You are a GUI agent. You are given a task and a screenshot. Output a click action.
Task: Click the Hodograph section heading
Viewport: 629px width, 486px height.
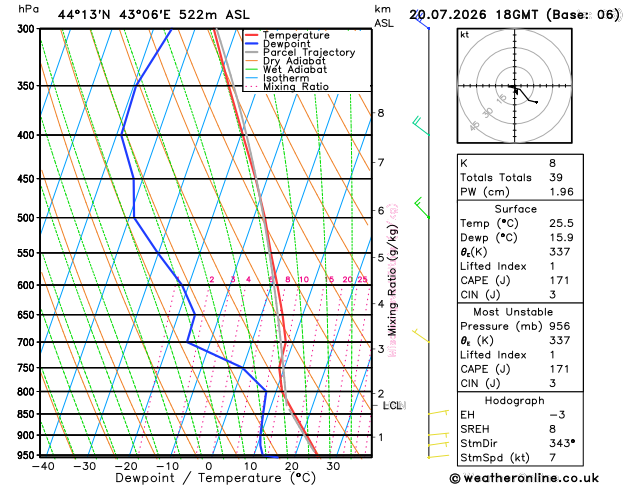pyautogui.click(x=515, y=401)
